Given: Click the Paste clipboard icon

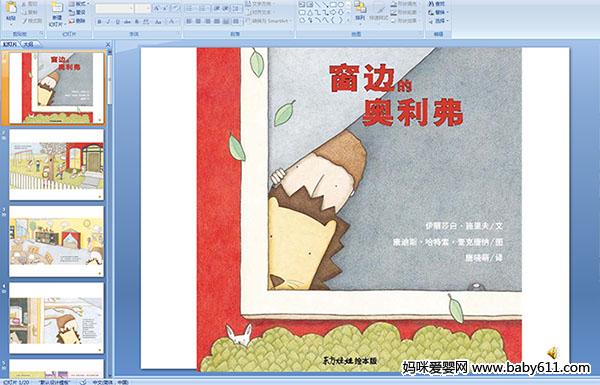Looking at the screenshot, I should pyautogui.click(x=11, y=8).
